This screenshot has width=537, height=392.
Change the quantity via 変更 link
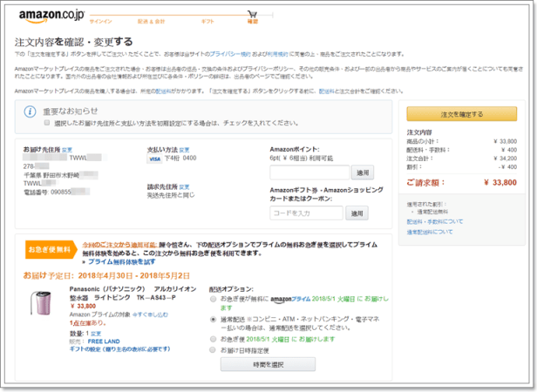[x=97, y=334]
